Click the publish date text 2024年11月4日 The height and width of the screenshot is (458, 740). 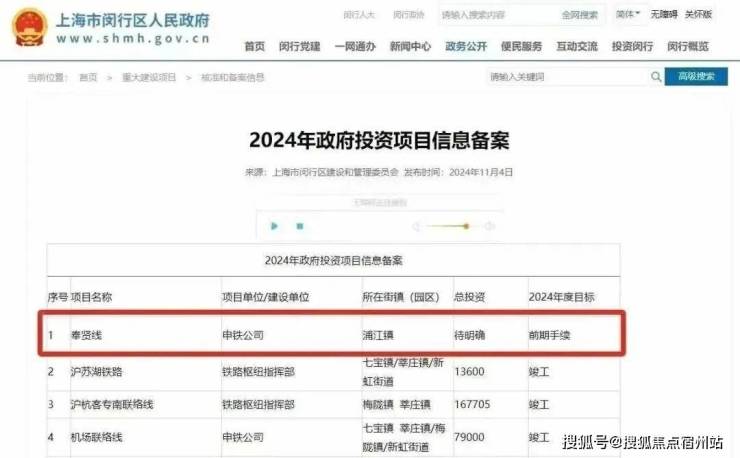[481, 172]
